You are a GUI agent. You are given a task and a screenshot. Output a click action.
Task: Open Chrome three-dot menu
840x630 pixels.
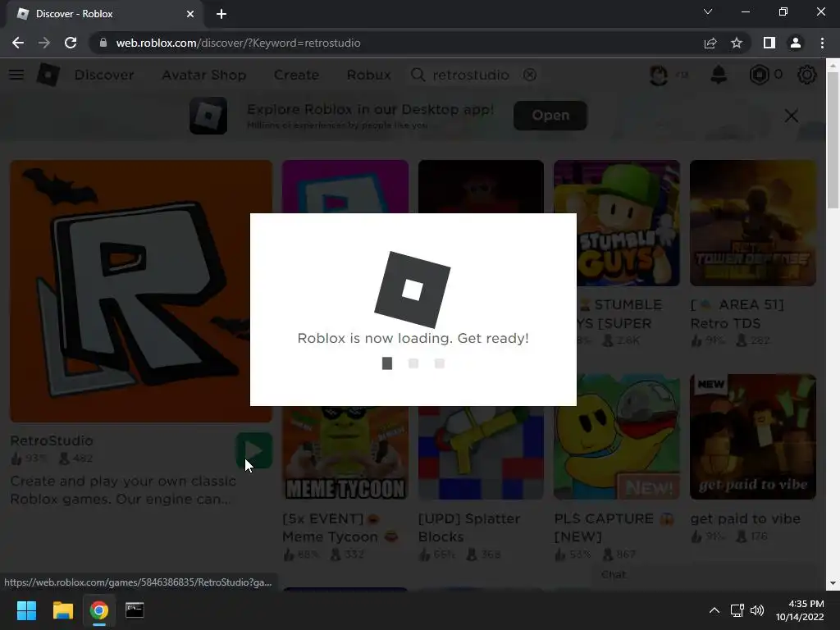[x=822, y=43]
